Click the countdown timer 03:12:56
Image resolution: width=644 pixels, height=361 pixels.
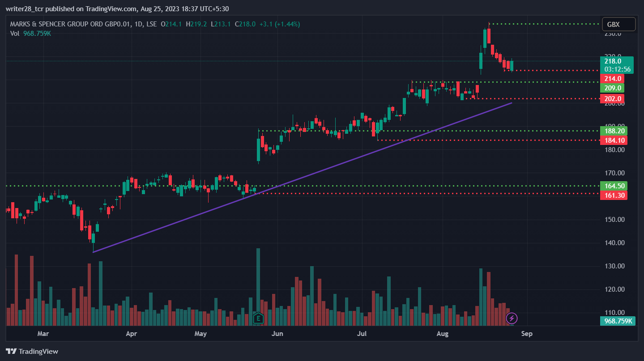[617, 69]
